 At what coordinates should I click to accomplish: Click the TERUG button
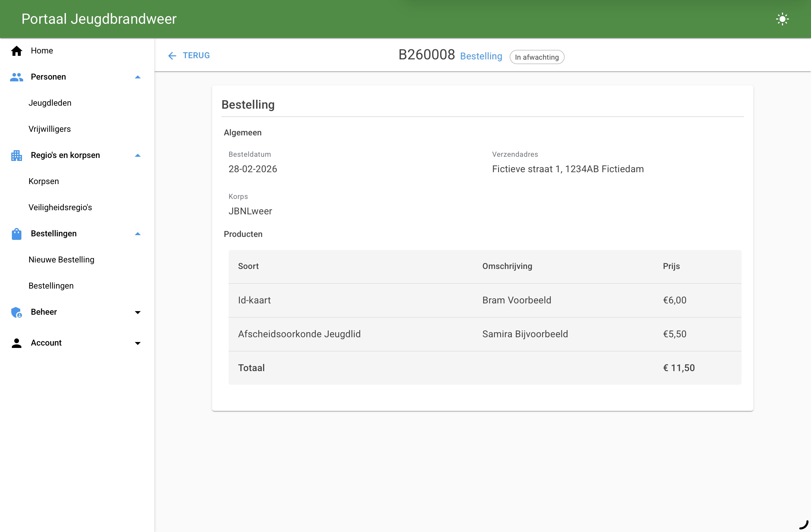coord(189,56)
